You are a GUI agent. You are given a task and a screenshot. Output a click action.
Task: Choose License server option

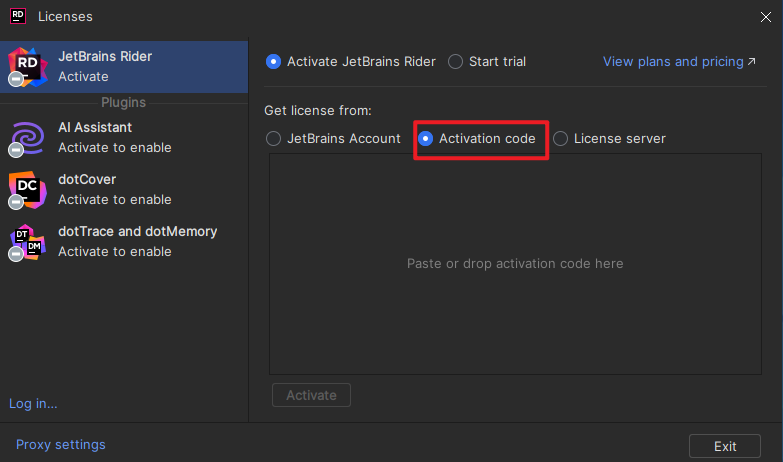(560, 138)
